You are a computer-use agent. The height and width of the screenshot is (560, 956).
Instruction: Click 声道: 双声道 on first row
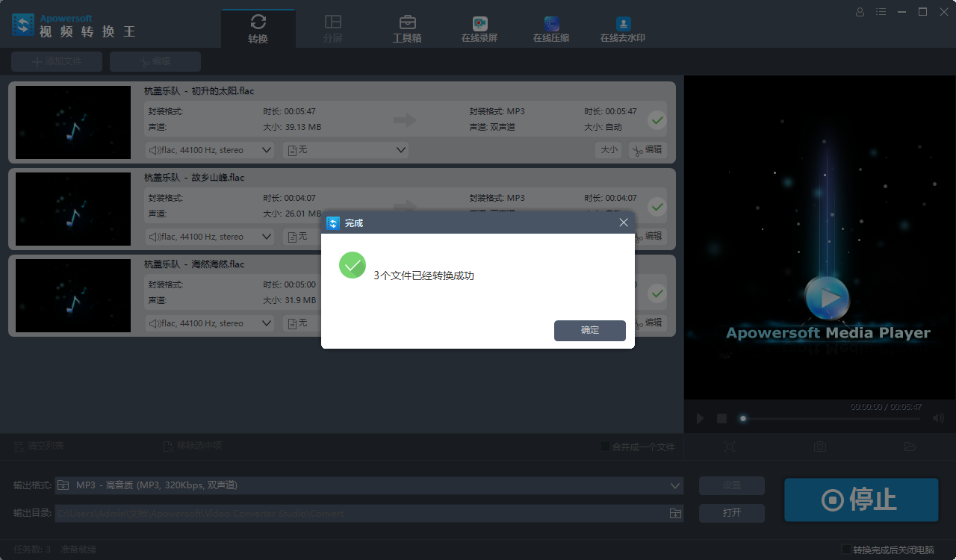[492, 127]
